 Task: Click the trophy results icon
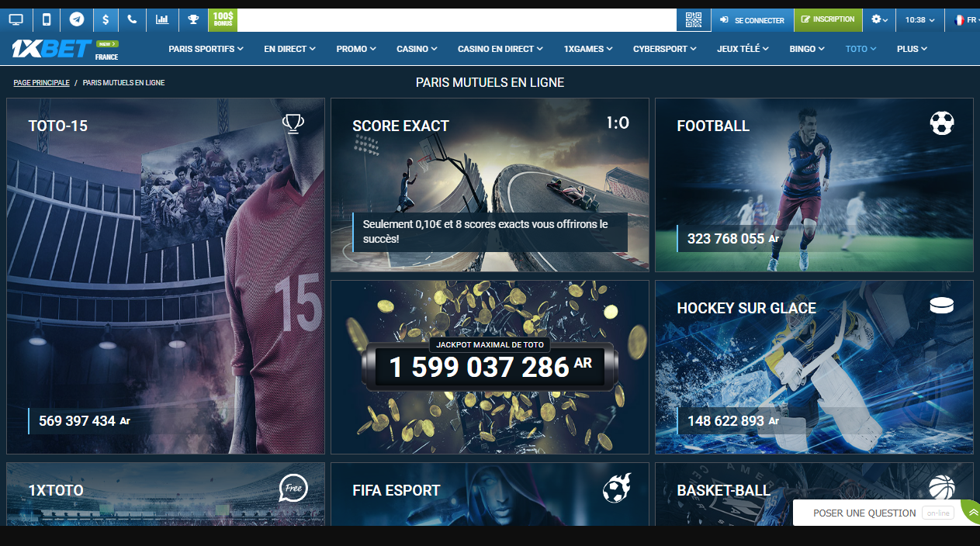tap(193, 19)
